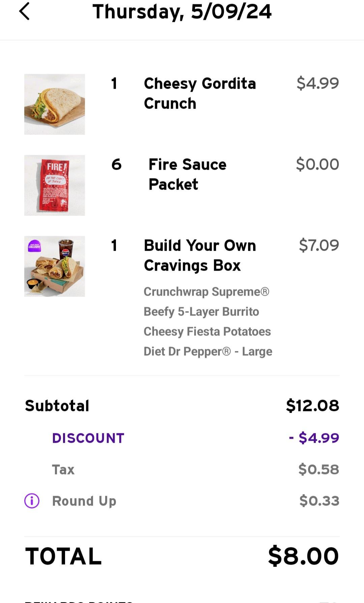Tap the Thursday, 5/09/24 header title
This screenshot has height=603, width=364.
(182, 12)
